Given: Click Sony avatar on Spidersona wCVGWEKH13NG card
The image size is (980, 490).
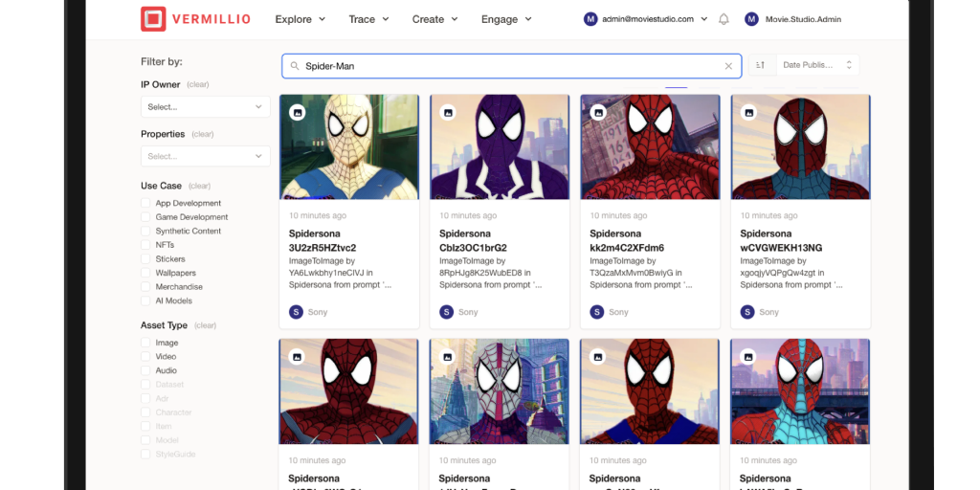Looking at the screenshot, I should pyautogui.click(x=747, y=312).
